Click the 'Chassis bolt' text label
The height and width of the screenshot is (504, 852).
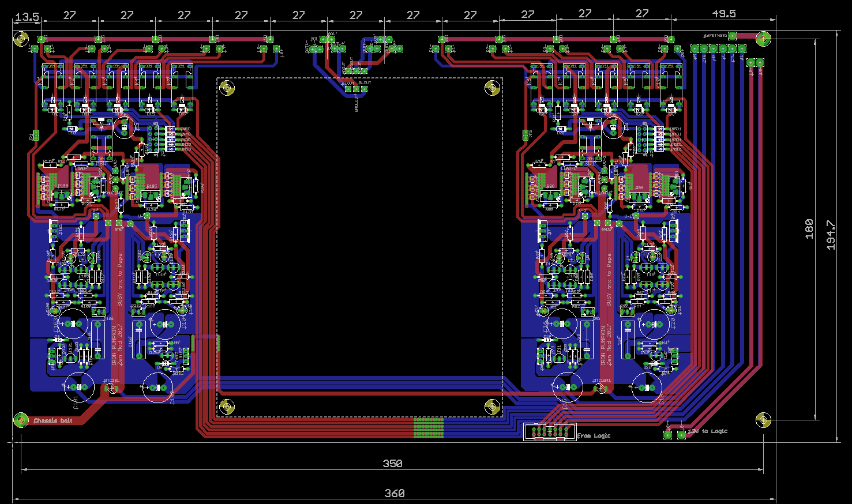53,421
